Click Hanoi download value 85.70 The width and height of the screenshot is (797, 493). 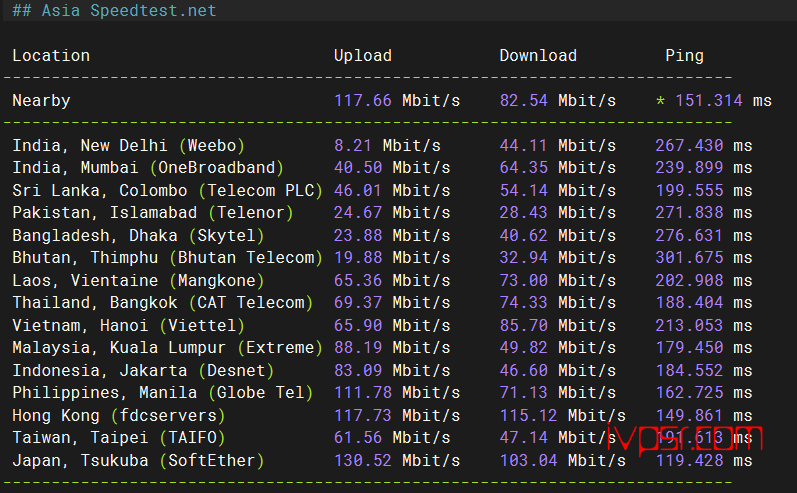coord(523,325)
